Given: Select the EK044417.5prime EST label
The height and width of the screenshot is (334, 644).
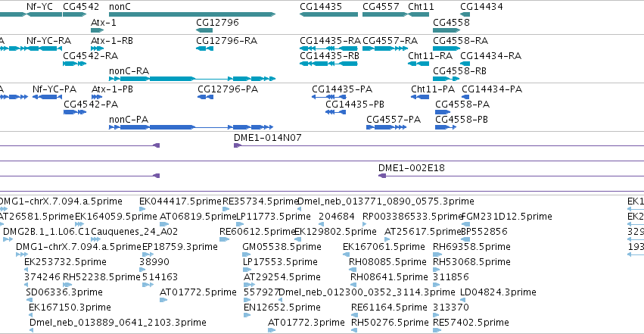Looking at the screenshot, I should 180,201.
